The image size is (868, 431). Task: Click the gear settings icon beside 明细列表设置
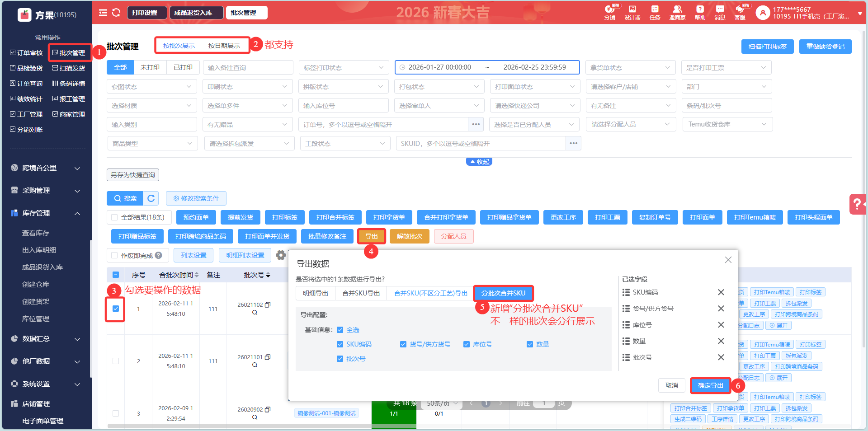281,255
